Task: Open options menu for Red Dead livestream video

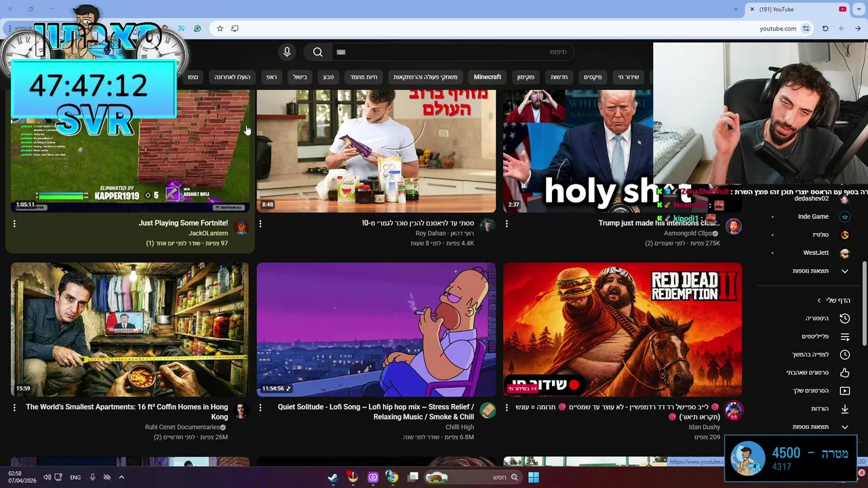Action: (507, 407)
